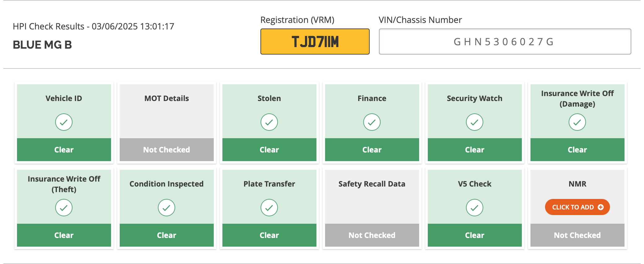Viewport: 644px width, 264px height.
Task: Click the Plate Transfer card heading
Action: tap(269, 184)
